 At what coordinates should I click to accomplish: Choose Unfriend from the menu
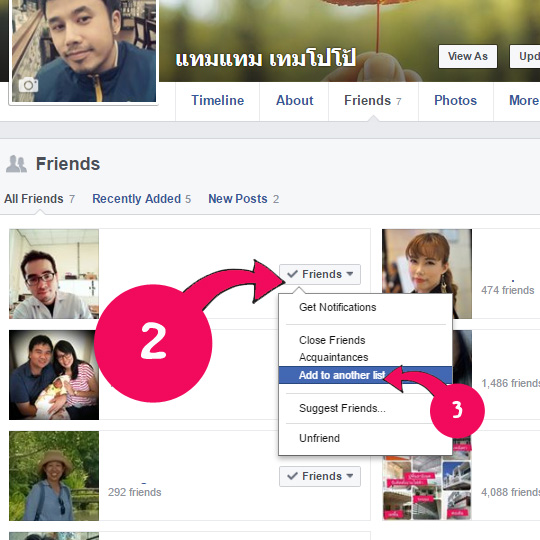319,438
